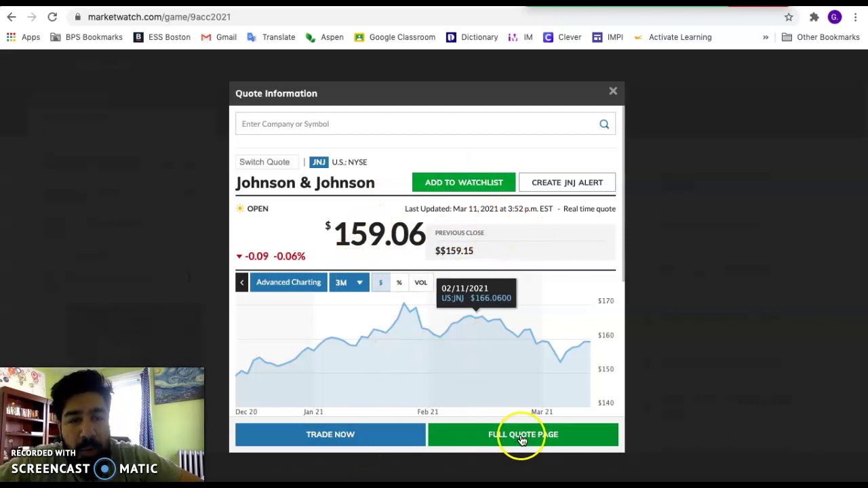Click the previous close $159.15 value
The width and height of the screenshot is (868, 488).
(454, 251)
